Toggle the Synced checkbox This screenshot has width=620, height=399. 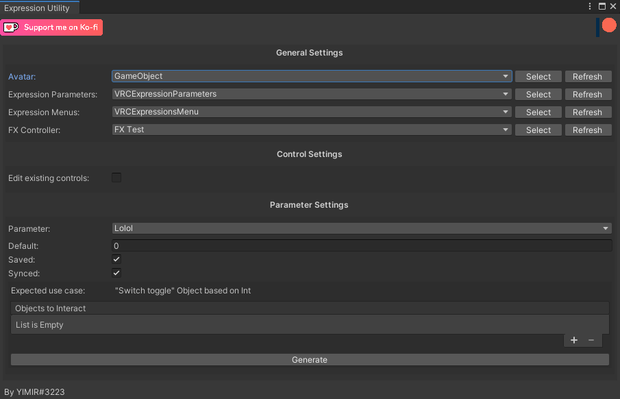point(116,273)
